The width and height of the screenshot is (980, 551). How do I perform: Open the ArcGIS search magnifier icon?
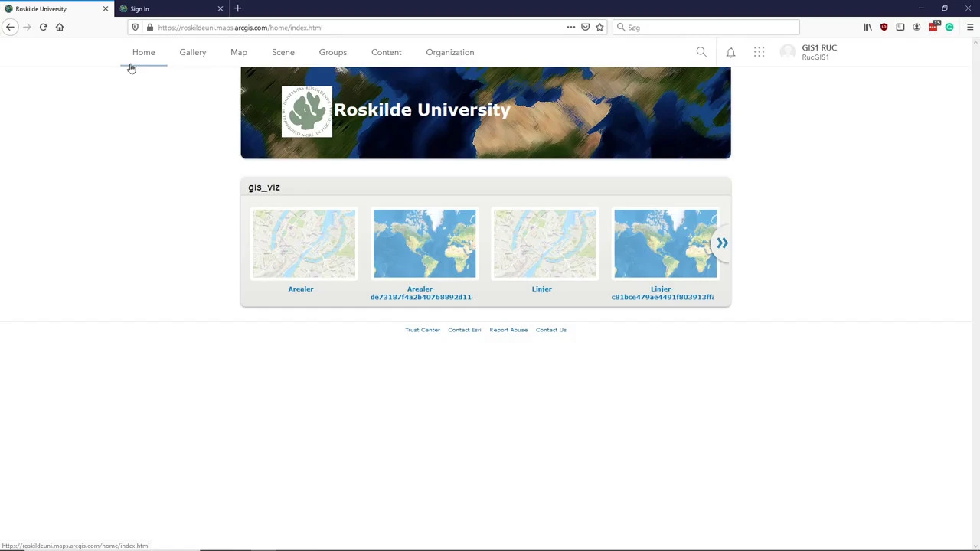701,52
